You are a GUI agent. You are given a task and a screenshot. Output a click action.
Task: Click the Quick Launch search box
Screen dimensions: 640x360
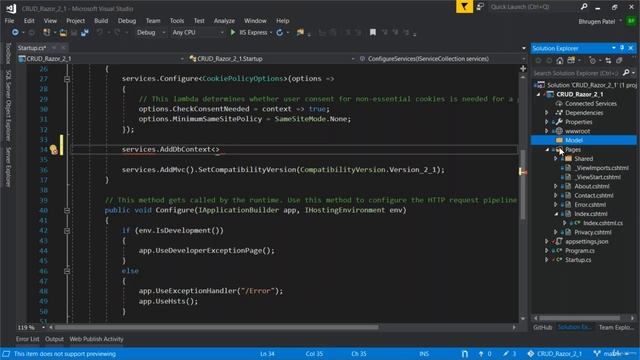pyautogui.click(x=534, y=7)
